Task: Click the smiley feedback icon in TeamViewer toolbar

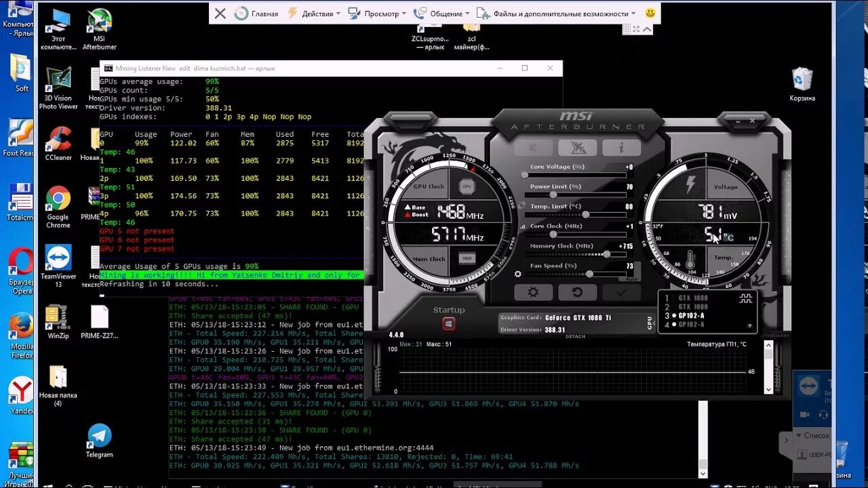Action: tap(650, 13)
